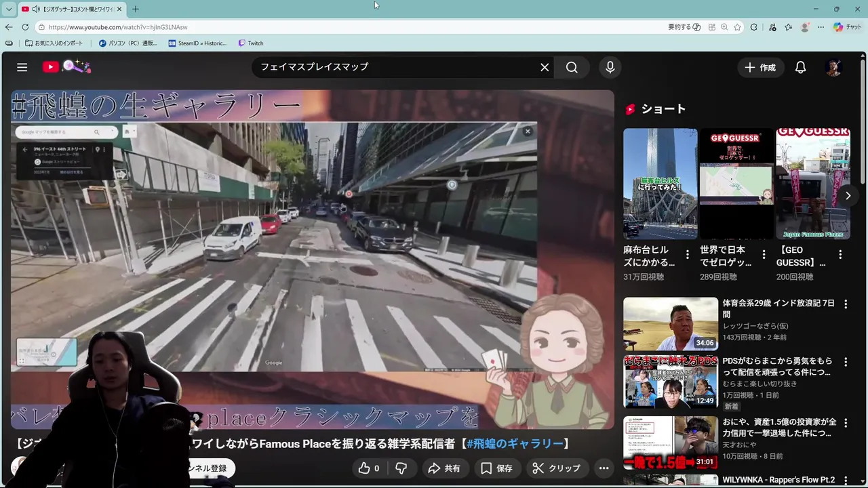Open account avatar menu
Screen dimensions: 868x488
[833, 67]
